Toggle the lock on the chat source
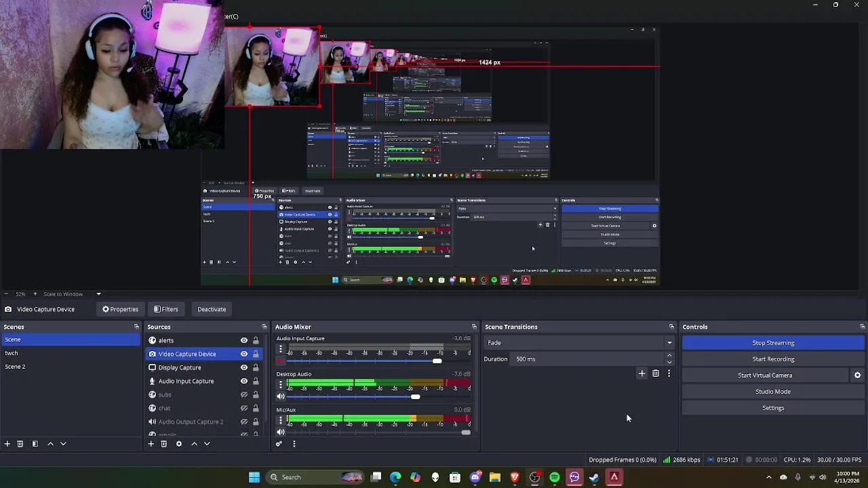 (256, 408)
